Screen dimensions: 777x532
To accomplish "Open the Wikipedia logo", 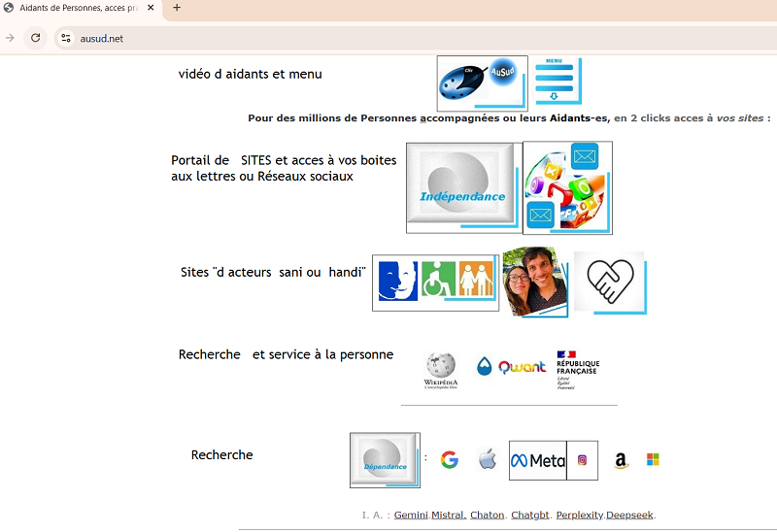I will (441, 369).
